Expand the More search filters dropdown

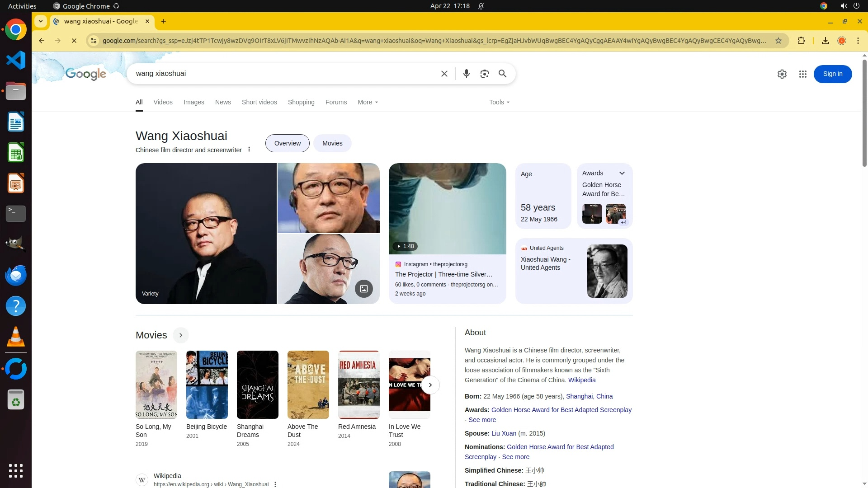click(368, 102)
